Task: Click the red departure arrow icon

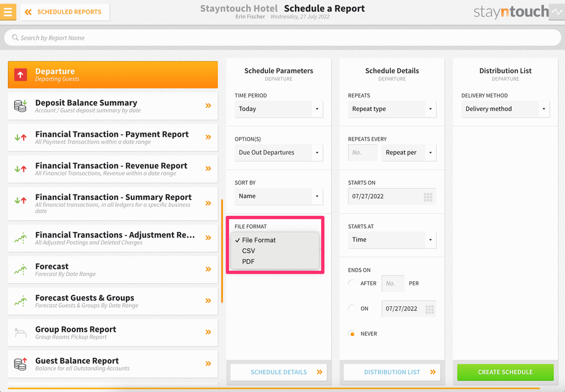Action: point(20,75)
